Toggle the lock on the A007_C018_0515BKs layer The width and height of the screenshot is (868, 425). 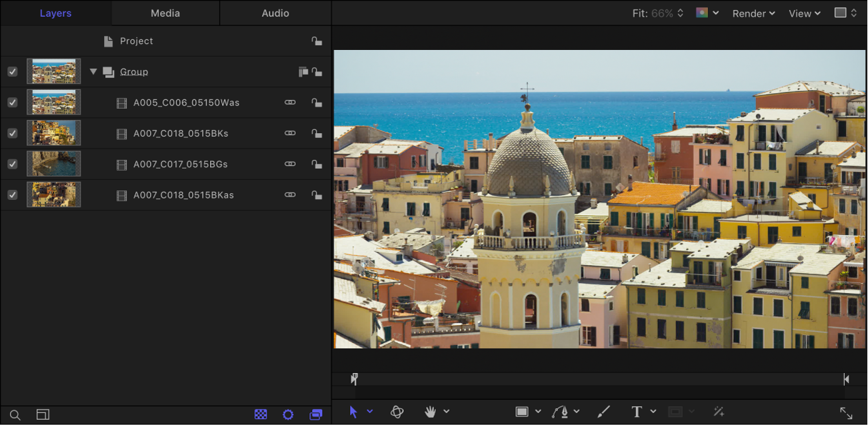(317, 133)
